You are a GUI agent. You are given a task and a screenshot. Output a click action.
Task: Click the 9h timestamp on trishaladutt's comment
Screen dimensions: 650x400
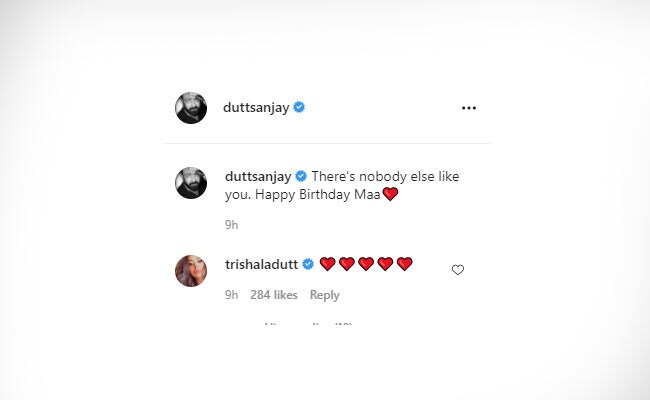[x=231, y=295]
